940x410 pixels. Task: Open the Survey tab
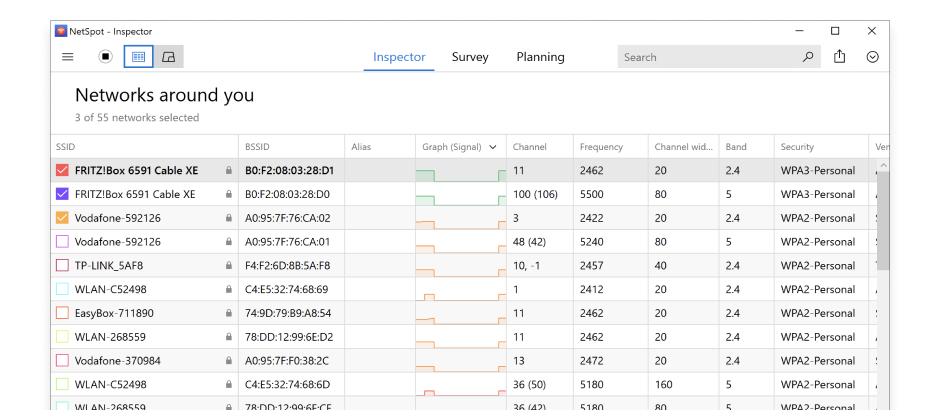point(470,57)
